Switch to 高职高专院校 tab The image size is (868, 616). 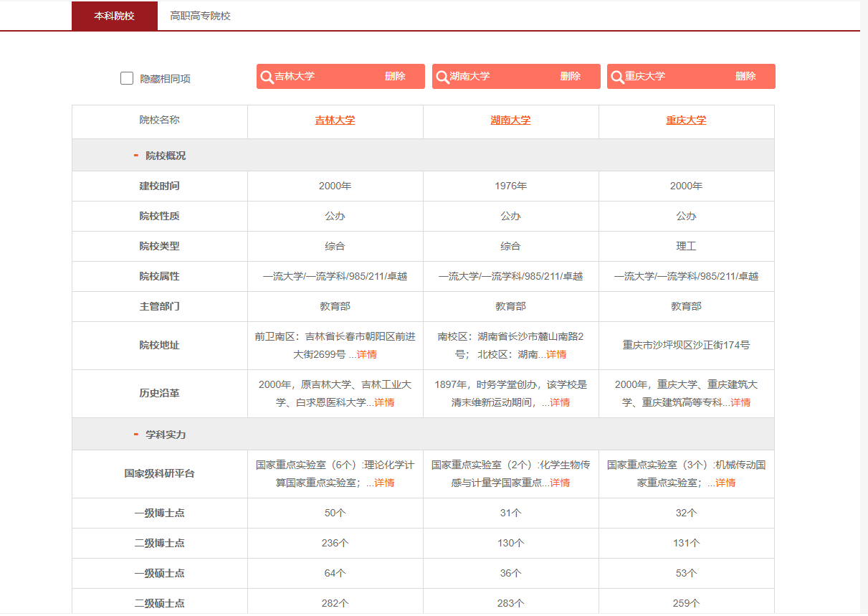pos(200,15)
